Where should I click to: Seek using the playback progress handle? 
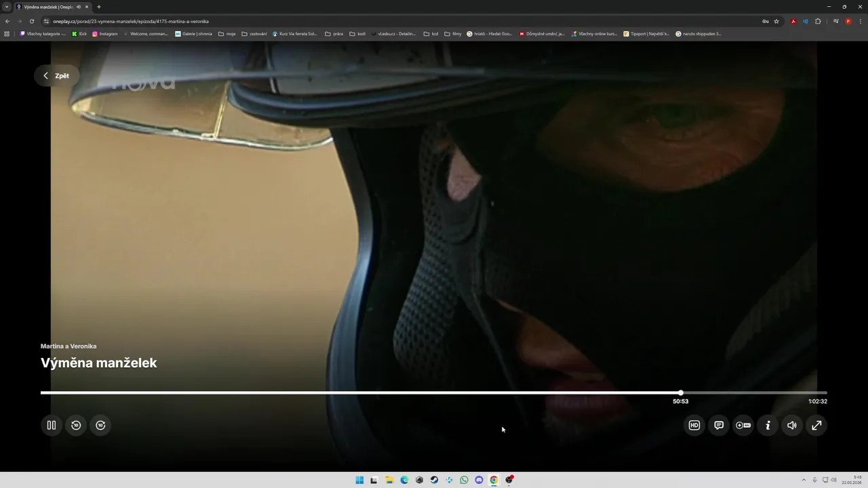(680, 392)
